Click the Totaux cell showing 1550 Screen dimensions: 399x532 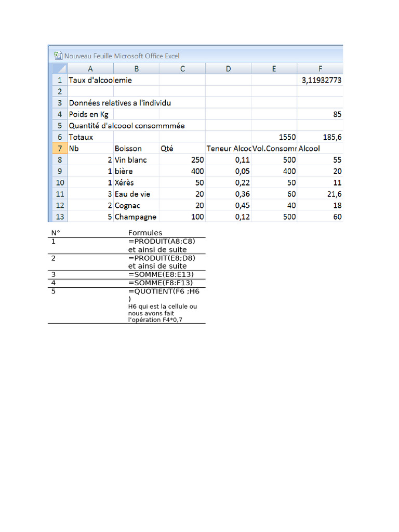274,137
